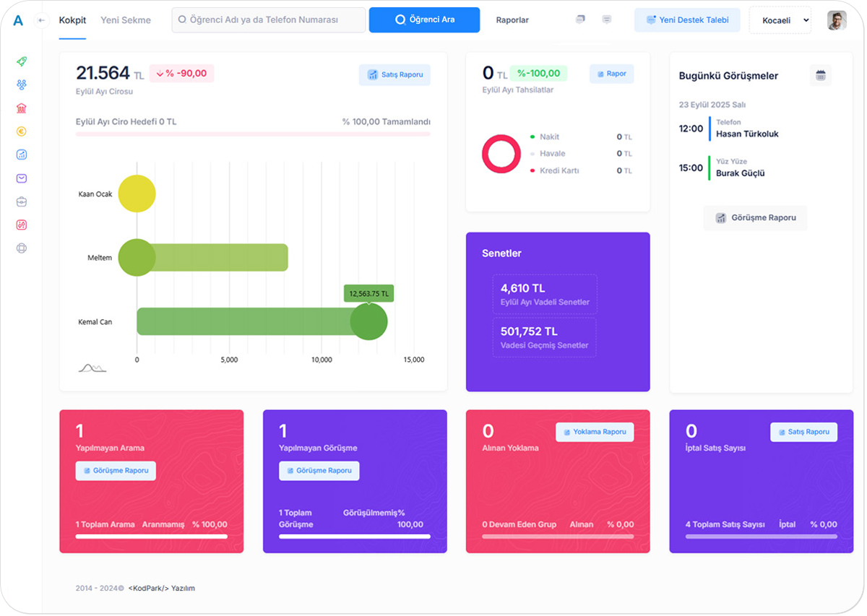Open the yellow euro coin sidebar icon

coord(22,131)
